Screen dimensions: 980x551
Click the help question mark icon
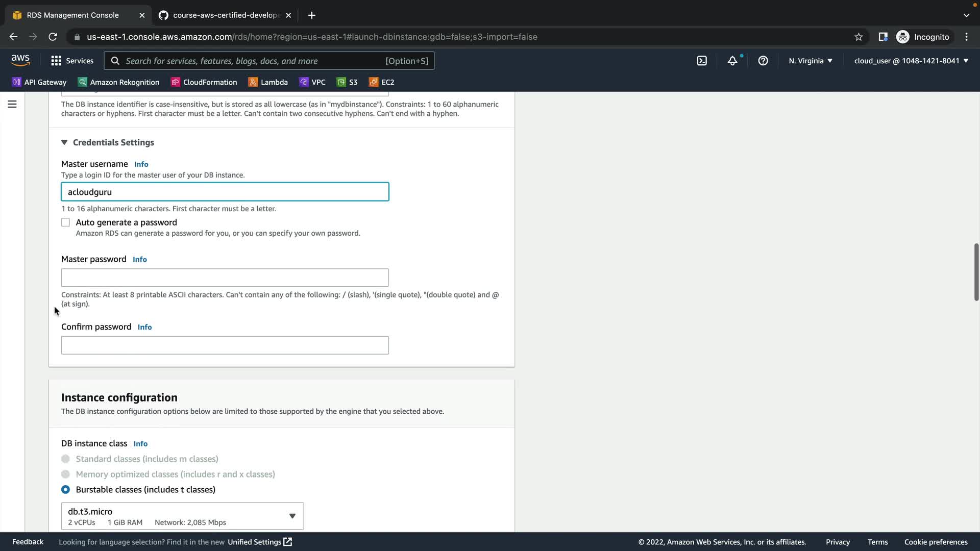tap(763, 61)
